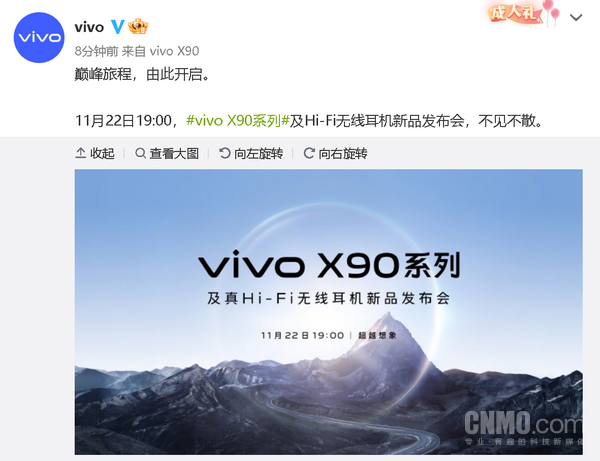Click the CNMO.com watermark on the poster
This screenshot has width=600, height=461.
(523, 428)
